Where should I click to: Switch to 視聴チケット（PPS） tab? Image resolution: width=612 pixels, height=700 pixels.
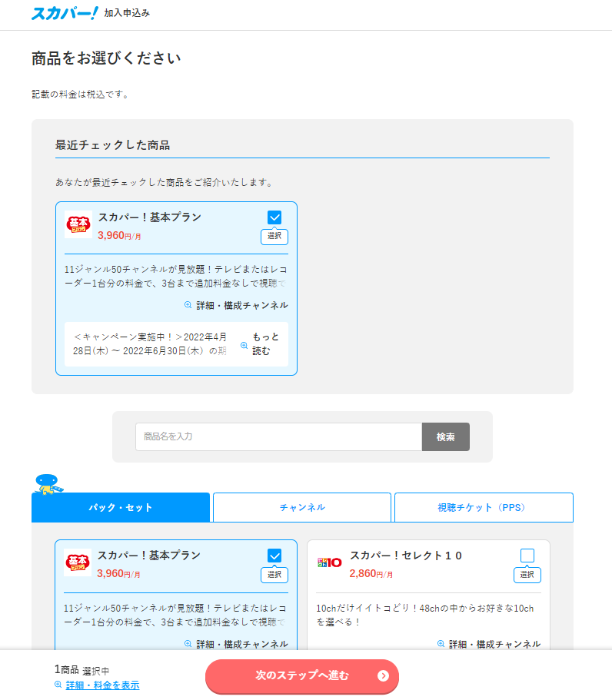coord(484,507)
